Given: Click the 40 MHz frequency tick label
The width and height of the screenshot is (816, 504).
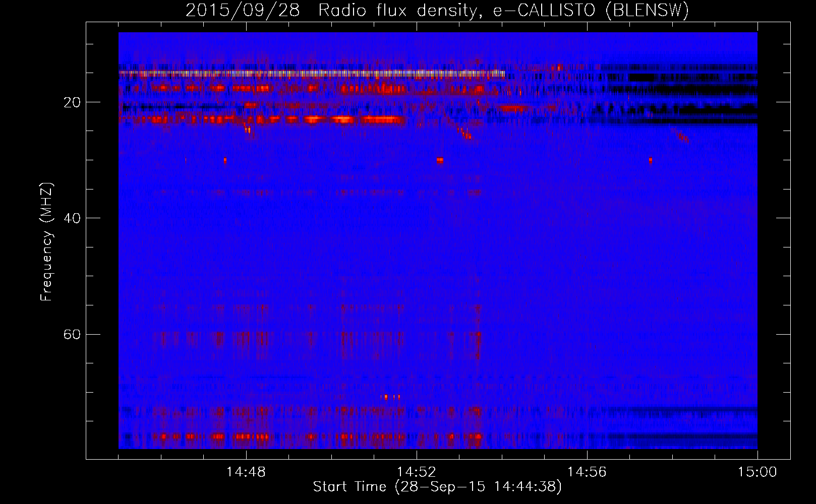Looking at the screenshot, I should tap(72, 218).
